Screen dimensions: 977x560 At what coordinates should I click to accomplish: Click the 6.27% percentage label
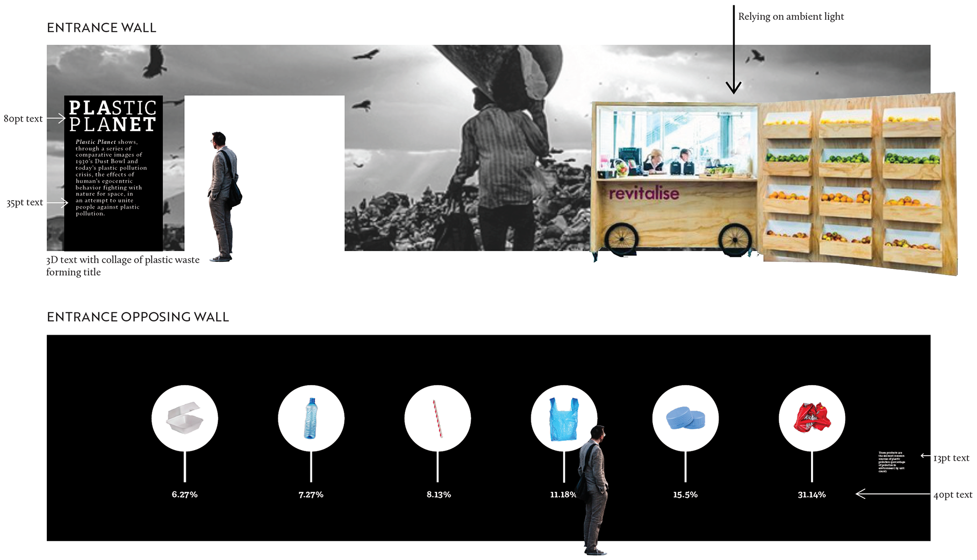(x=185, y=494)
